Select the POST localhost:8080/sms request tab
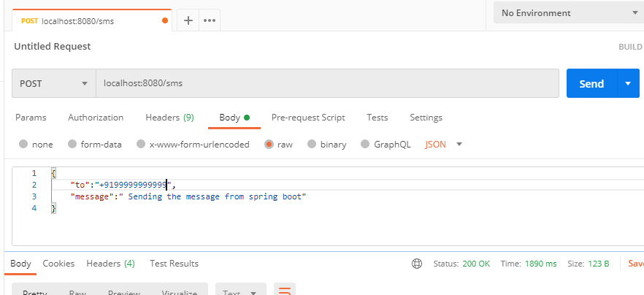The image size is (644, 295). [92, 20]
